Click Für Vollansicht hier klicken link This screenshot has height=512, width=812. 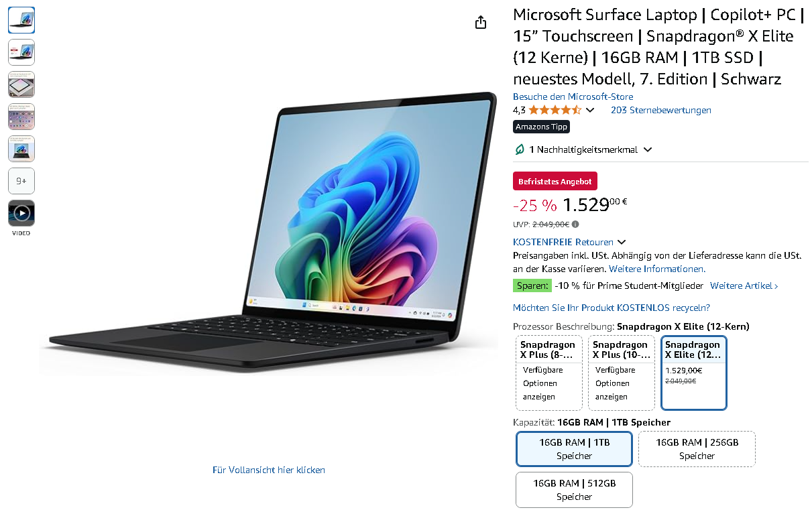click(x=269, y=470)
